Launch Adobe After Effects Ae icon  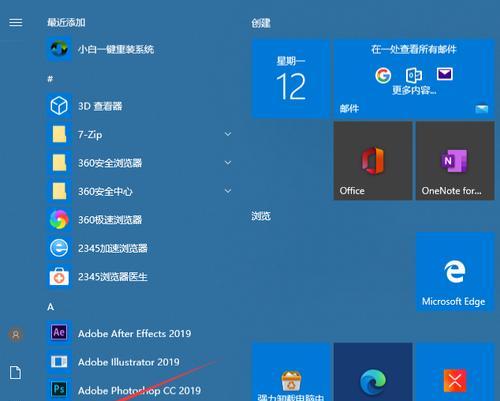[x=59, y=333]
